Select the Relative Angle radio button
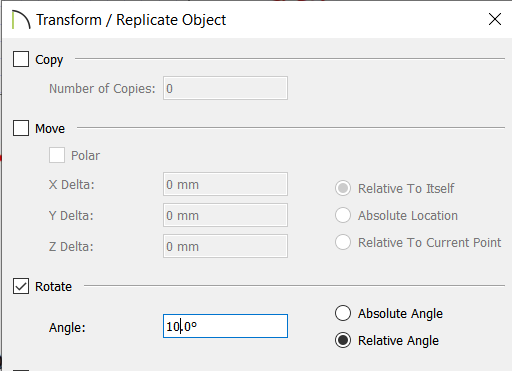 pyautogui.click(x=343, y=340)
